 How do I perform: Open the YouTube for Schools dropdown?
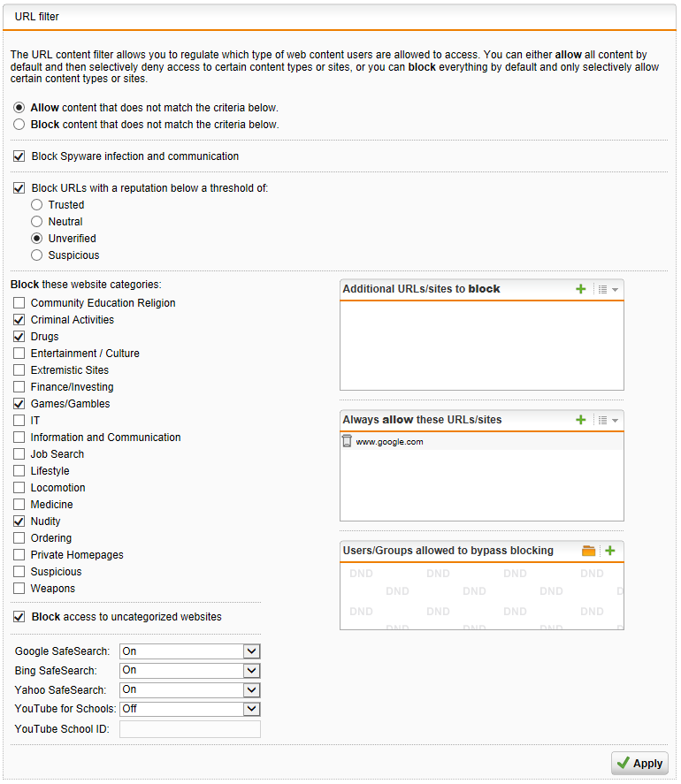click(251, 709)
